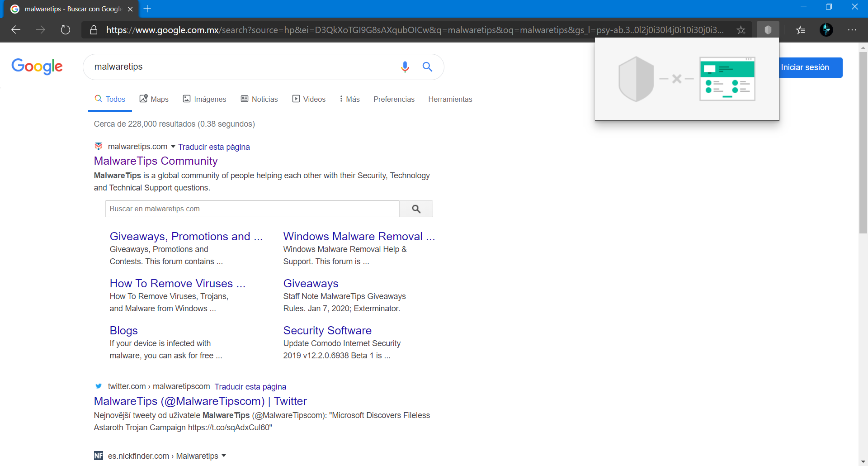
Task: Click the Buscar en malwaretips.com search field
Action: (x=252, y=209)
